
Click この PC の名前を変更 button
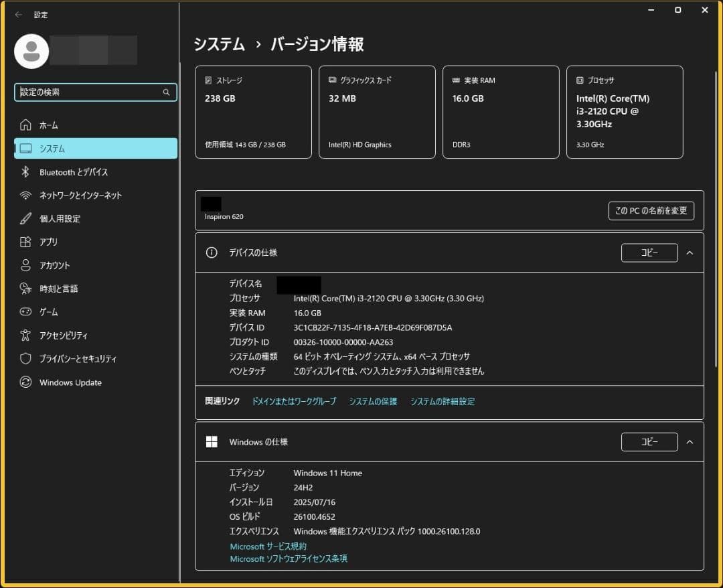(651, 211)
